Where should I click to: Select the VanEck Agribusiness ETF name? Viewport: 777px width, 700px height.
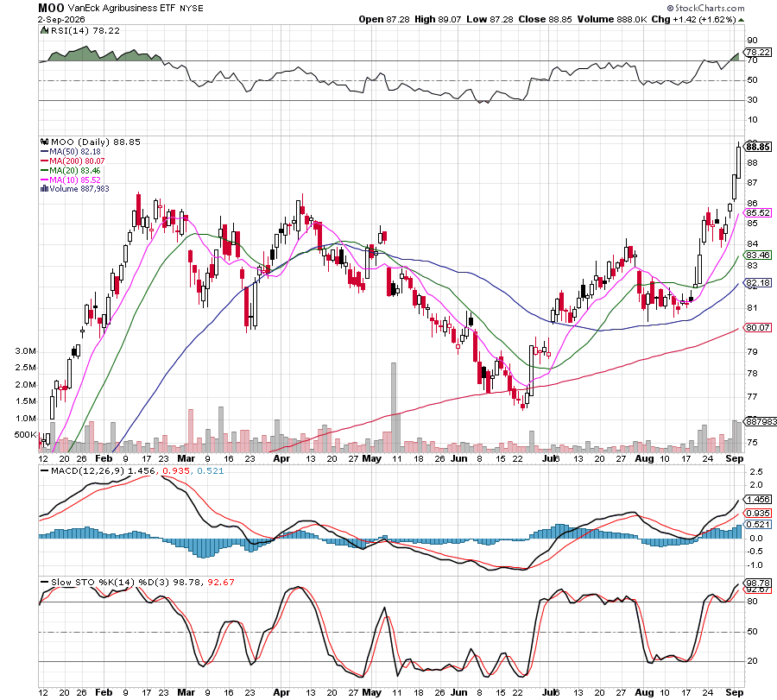122,8
